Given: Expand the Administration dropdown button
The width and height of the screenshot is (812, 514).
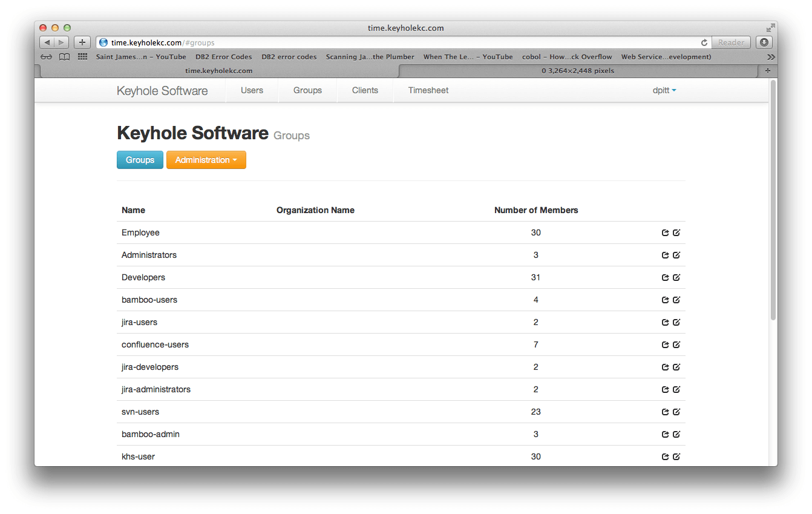Looking at the screenshot, I should click(206, 160).
